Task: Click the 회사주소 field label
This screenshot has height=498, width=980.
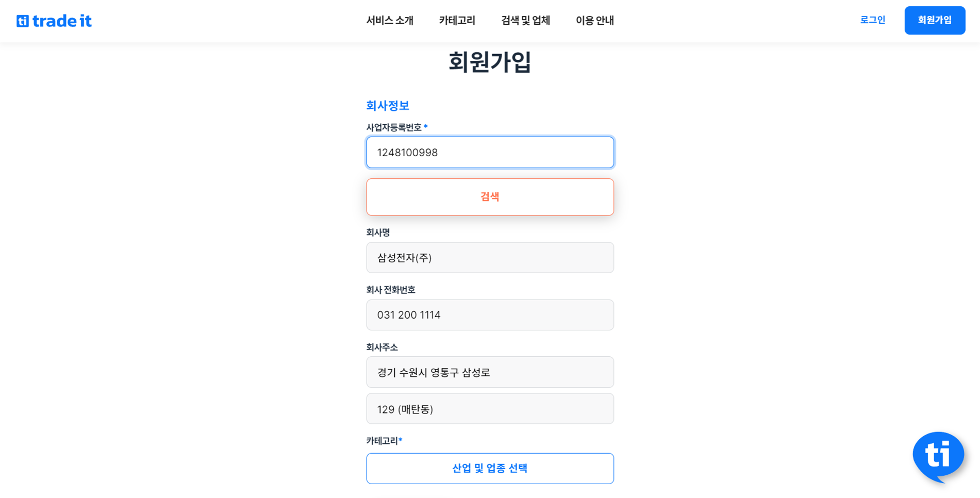Action: (382, 347)
